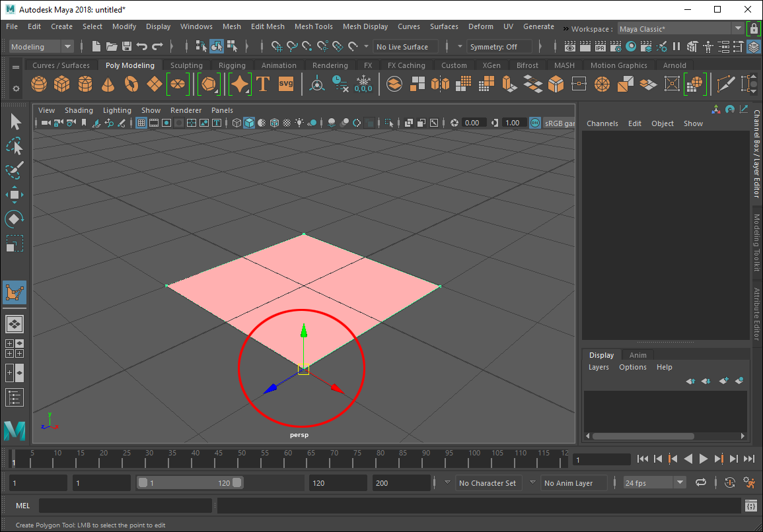The width and height of the screenshot is (763, 532).
Task: Toggle continuous loop playback
Action: point(700,483)
